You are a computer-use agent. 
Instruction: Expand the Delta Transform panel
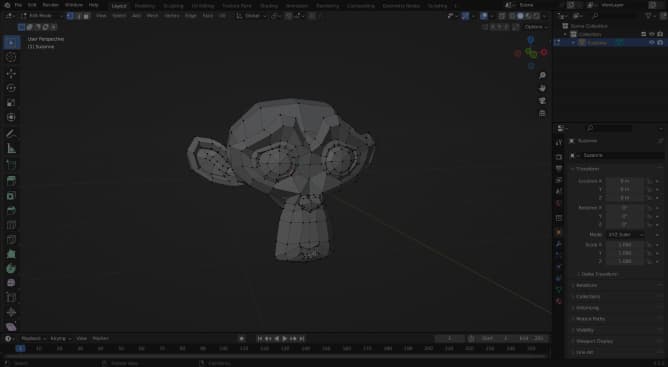599,274
